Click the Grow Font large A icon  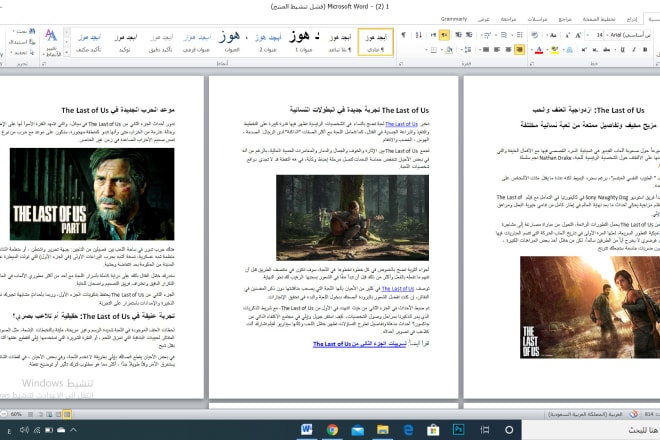coord(578,35)
